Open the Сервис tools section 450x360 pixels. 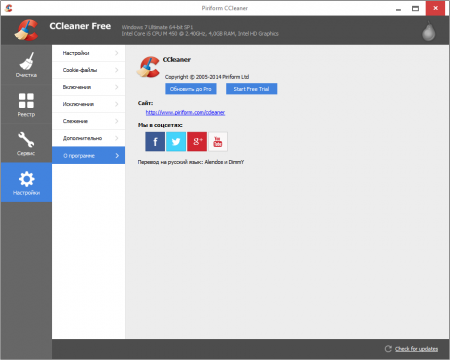click(26, 144)
